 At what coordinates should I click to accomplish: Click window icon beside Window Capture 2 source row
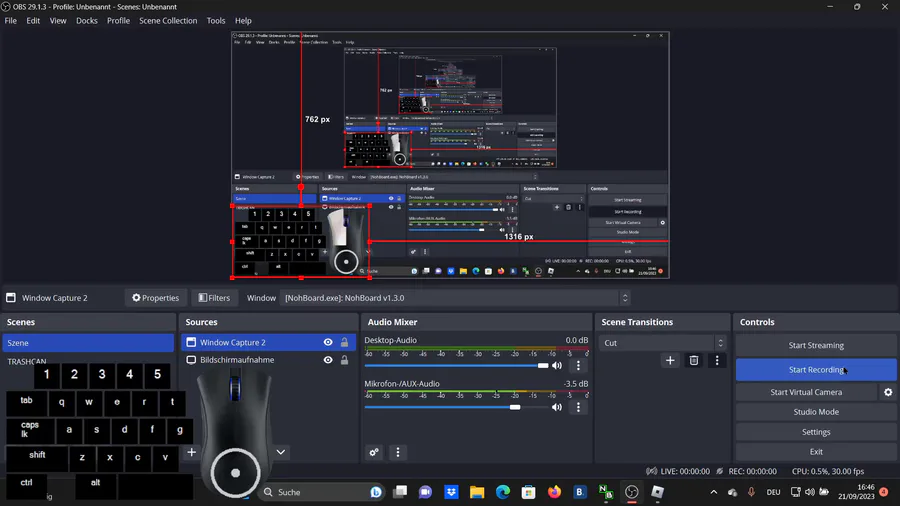191,342
